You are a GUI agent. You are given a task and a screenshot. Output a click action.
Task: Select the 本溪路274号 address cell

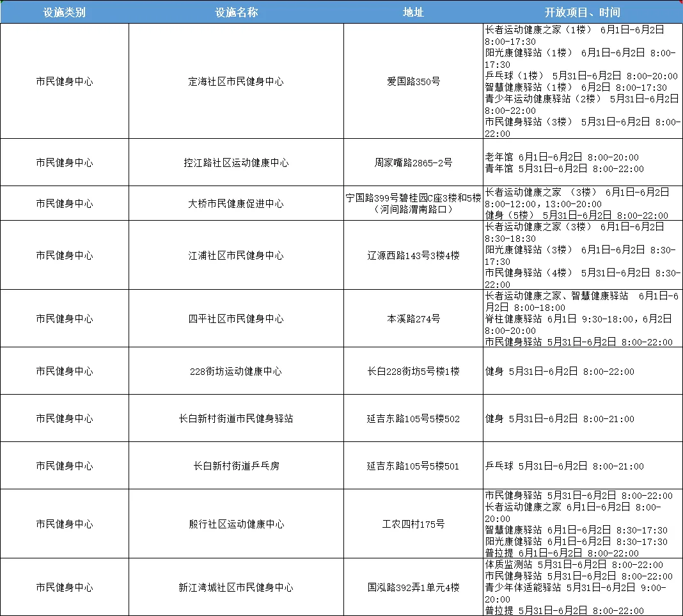coord(413,318)
